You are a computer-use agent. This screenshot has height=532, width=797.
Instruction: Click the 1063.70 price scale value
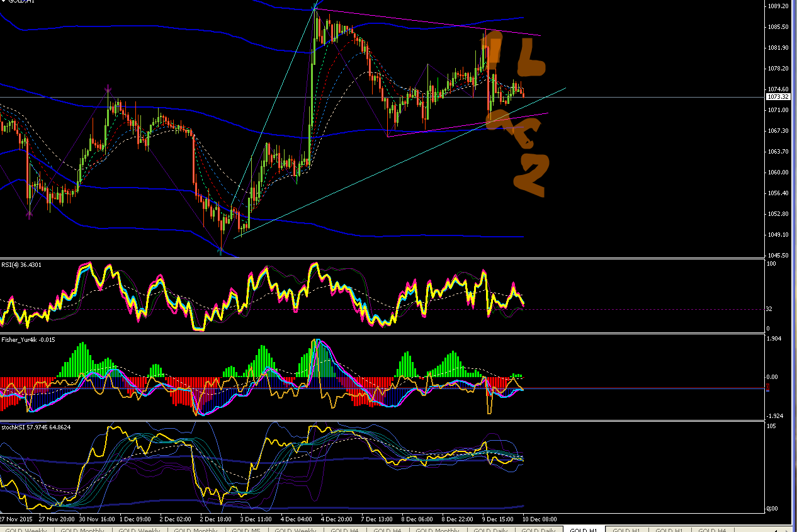[778, 152]
